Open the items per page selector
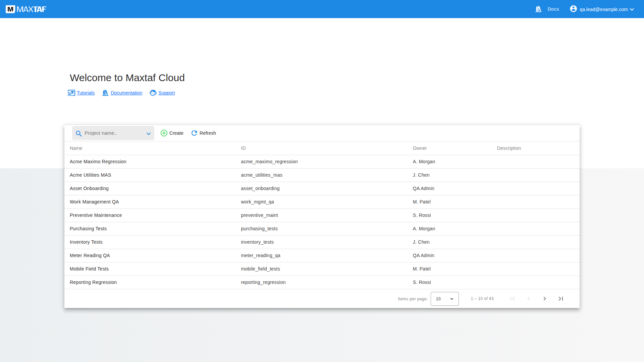644x362 pixels. (445, 299)
